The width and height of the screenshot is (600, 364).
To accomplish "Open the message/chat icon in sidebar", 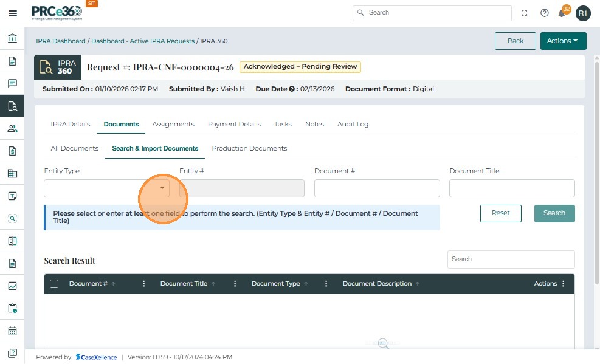I will point(12,83).
